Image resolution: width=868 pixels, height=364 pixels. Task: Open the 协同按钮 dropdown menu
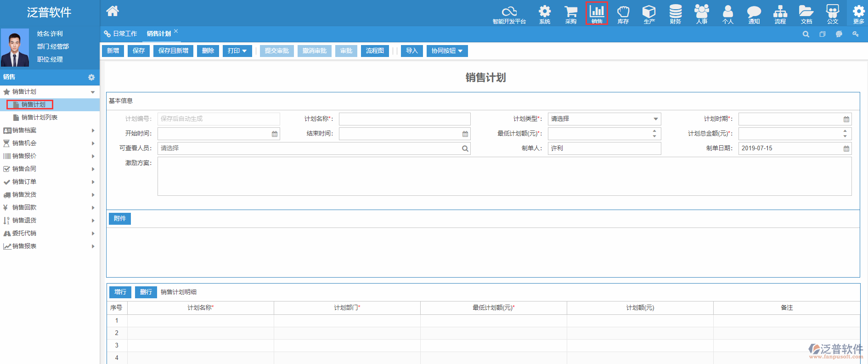[x=447, y=51]
